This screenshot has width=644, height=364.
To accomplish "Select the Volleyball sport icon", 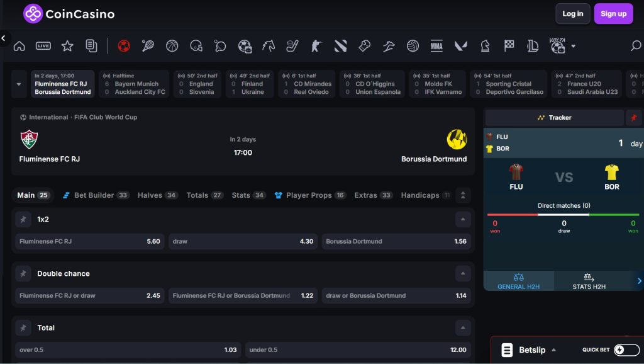I will point(413,45).
